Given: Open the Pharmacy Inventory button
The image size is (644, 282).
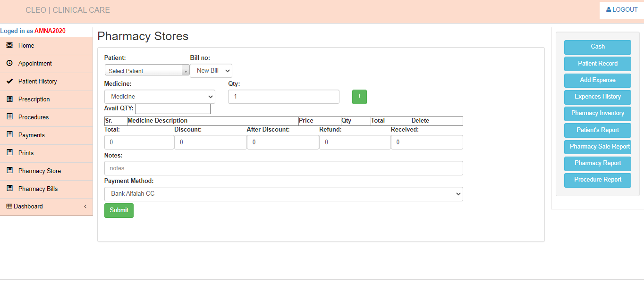Looking at the screenshot, I should pos(597,113).
